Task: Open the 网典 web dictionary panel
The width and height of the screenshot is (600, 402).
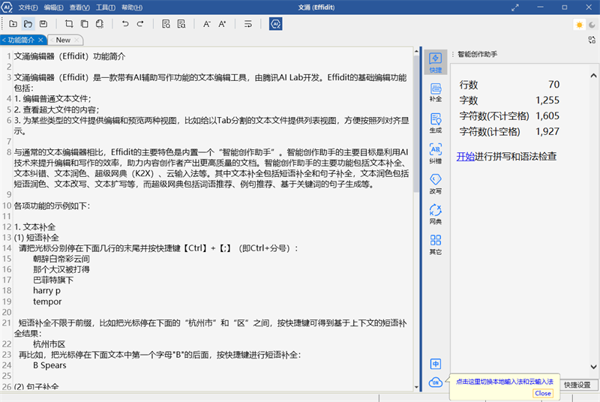Action: click(x=435, y=213)
